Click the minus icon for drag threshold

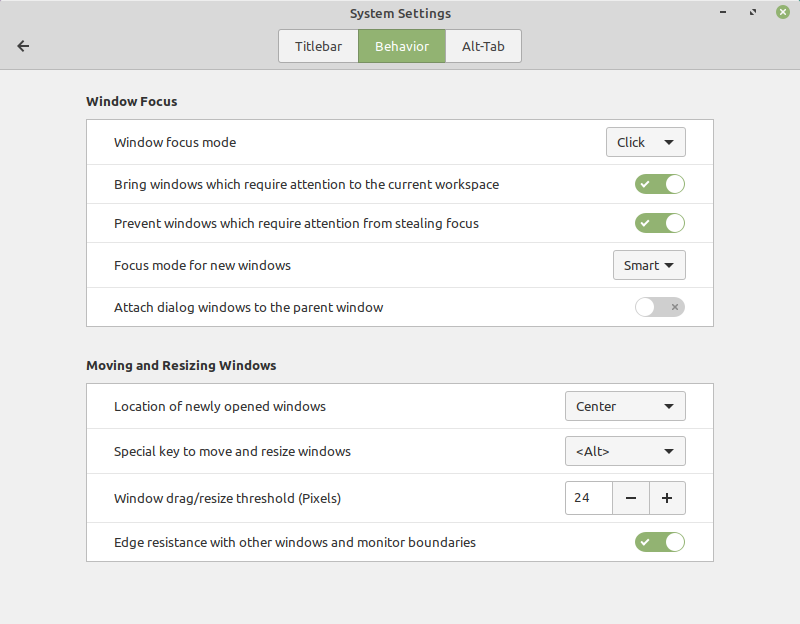pos(631,498)
